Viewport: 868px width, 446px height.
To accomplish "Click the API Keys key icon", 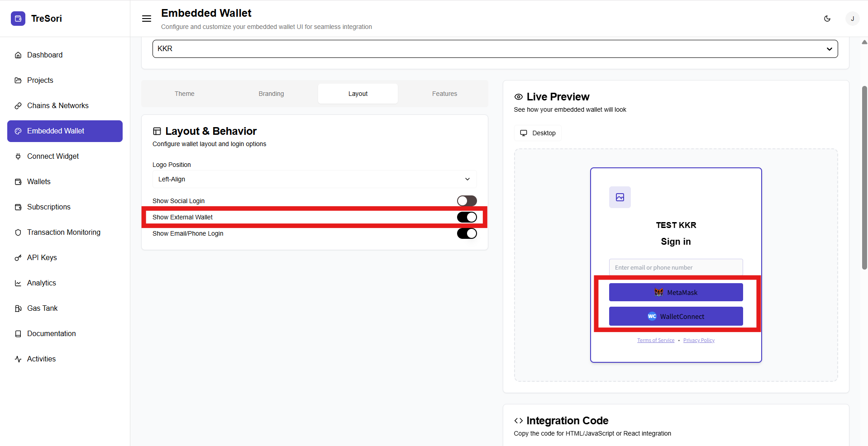I will (18, 258).
